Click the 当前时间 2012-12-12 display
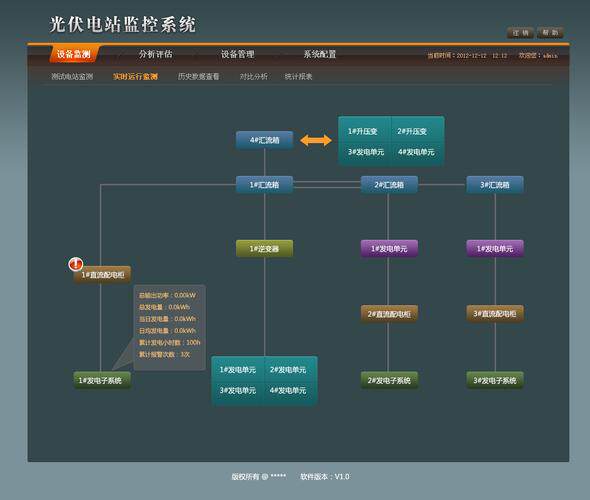The image size is (590, 500). [x=467, y=56]
